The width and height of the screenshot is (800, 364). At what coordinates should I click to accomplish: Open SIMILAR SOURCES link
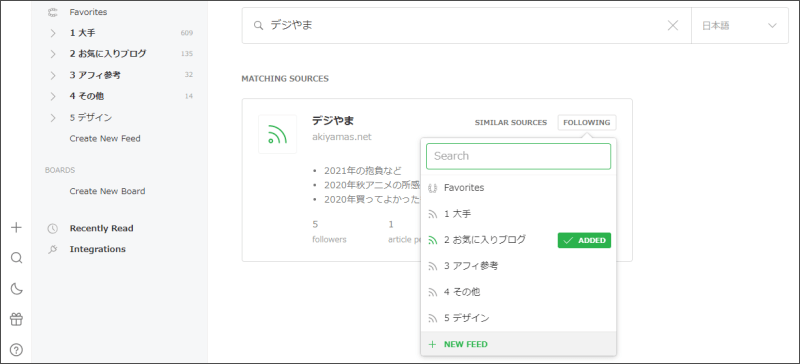[x=511, y=123]
